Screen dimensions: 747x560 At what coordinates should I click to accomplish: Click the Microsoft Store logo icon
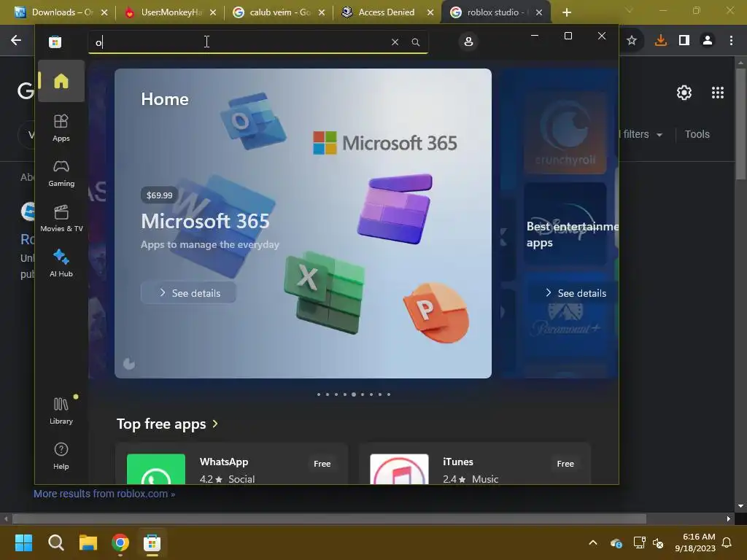(x=55, y=42)
